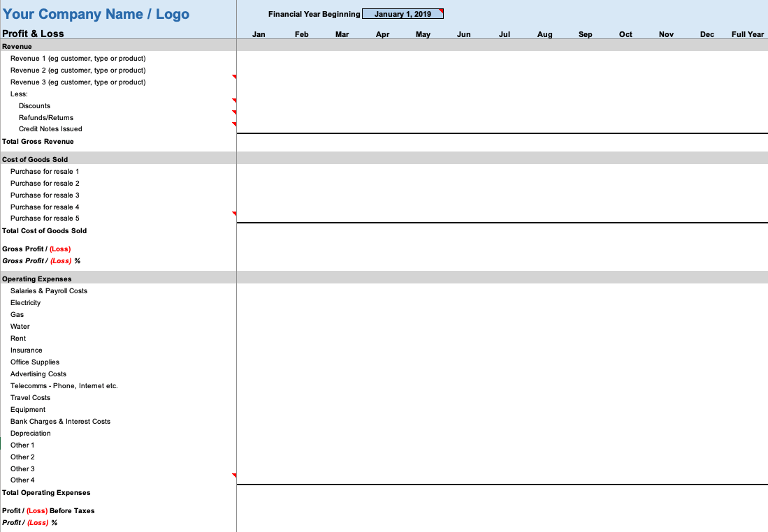768x532 pixels.
Task: Select the Full Year column header
Action: click(x=747, y=34)
